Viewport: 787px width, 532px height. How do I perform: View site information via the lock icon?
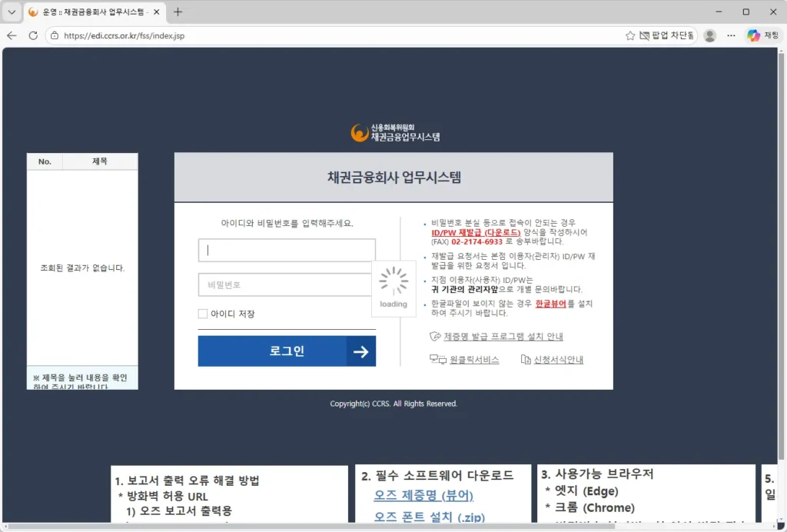tap(54, 35)
